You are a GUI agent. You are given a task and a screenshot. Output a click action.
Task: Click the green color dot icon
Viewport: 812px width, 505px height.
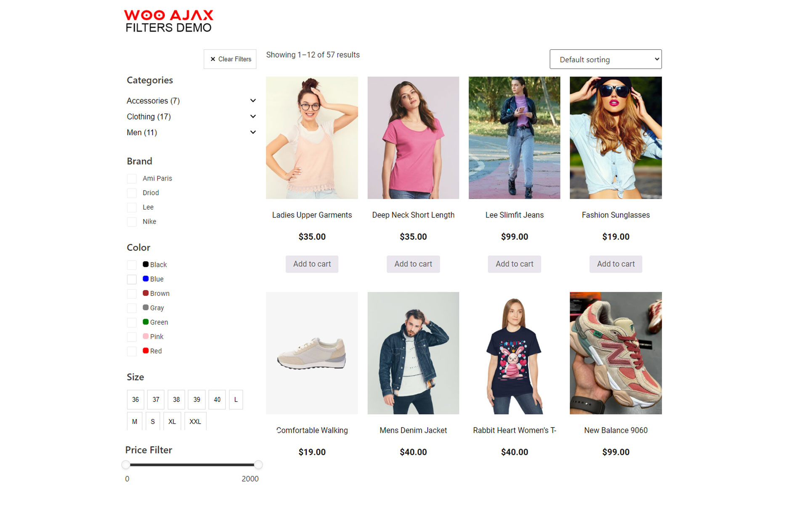146,323
